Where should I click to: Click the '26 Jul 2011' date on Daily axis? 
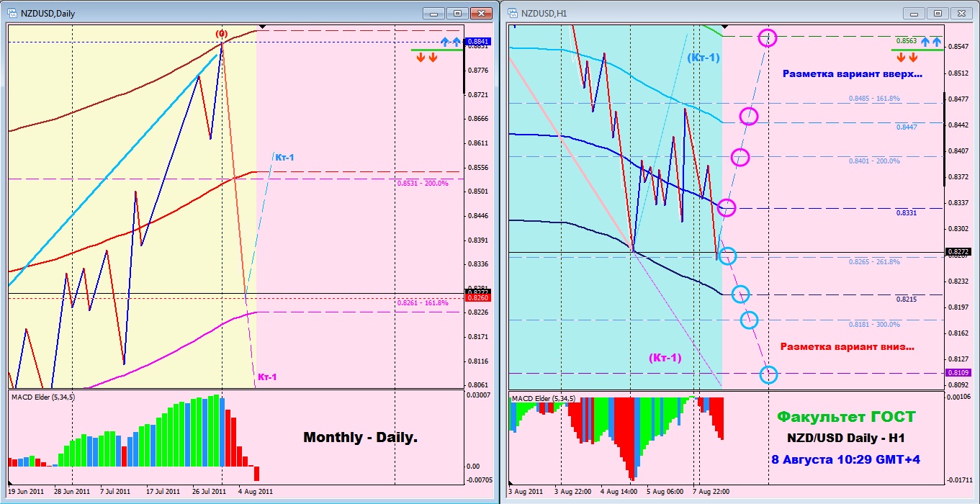[x=209, y=491]
